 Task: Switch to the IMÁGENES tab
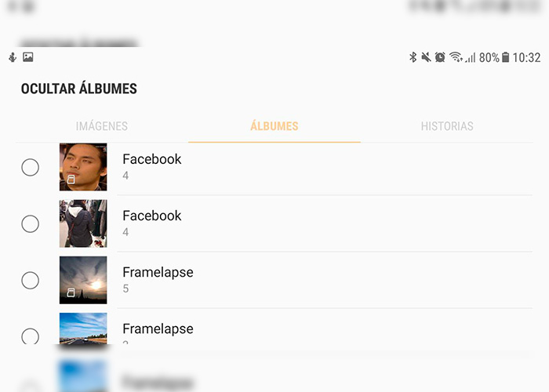(x=101, y=126)
